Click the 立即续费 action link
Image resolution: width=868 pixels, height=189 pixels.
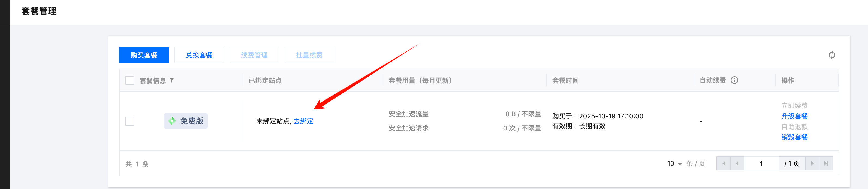(794, 105)
